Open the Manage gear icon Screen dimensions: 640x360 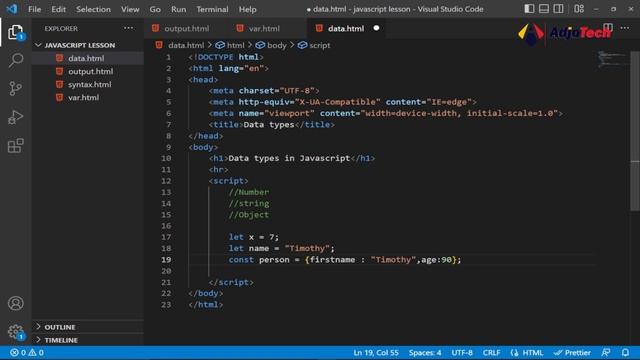16,331
